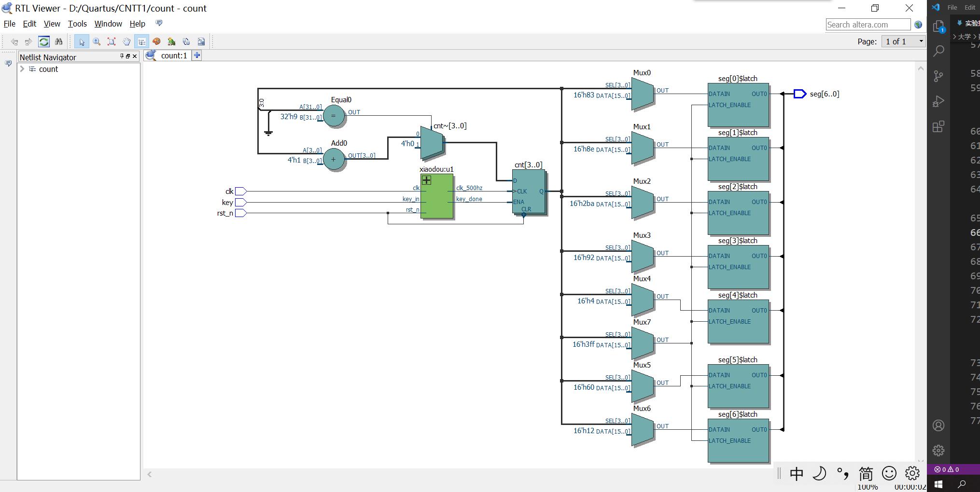Expand the xiaodou:u1 block plus sign
The height and width of the screenshot is (492, 980).
point(426,180)
